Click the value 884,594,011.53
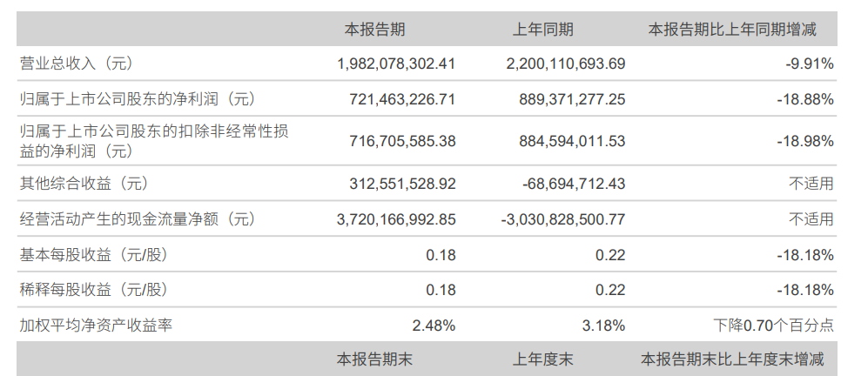The height and width of the screenshot is (376, 868). pos(572,141)
